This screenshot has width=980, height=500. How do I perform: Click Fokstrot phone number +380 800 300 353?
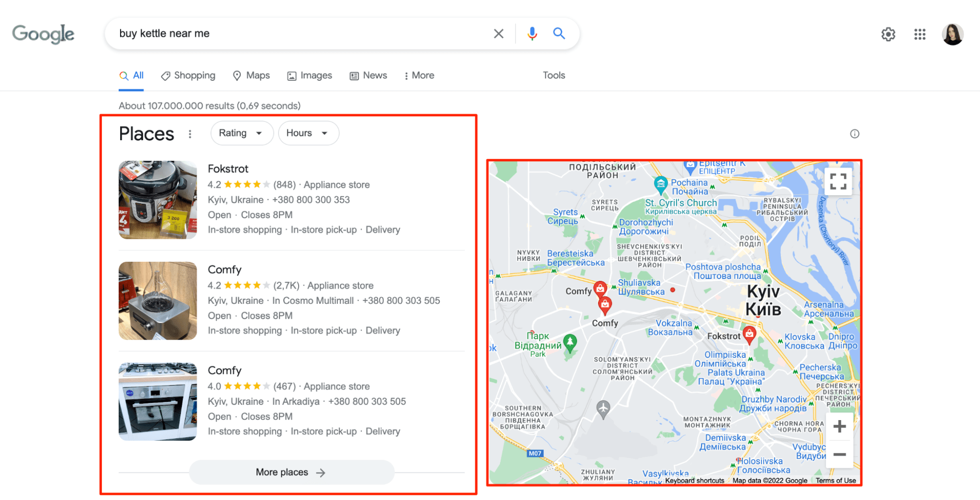coord(311,200)
